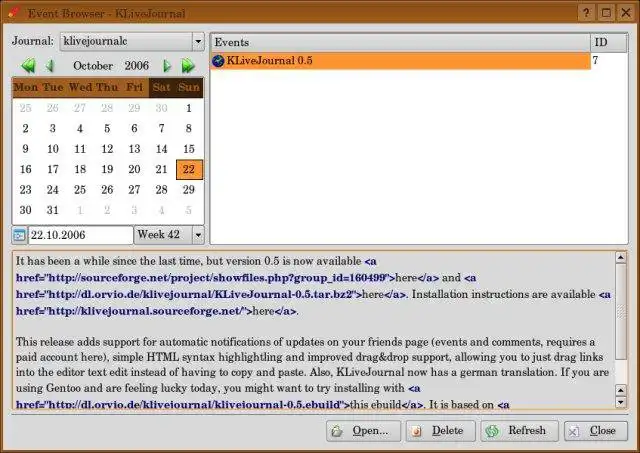Click the Journal field klivejournalc

pos(126,41)
